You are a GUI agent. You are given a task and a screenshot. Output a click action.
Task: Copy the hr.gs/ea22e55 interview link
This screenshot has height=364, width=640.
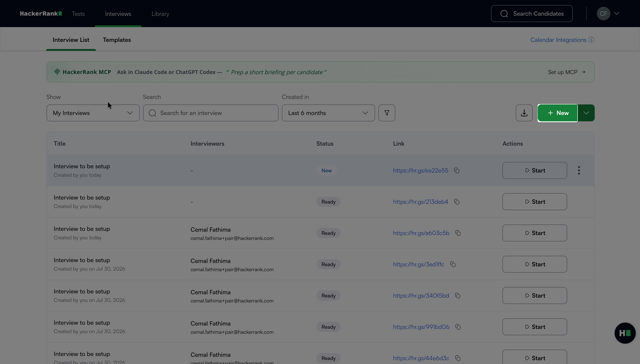(457, 171)
